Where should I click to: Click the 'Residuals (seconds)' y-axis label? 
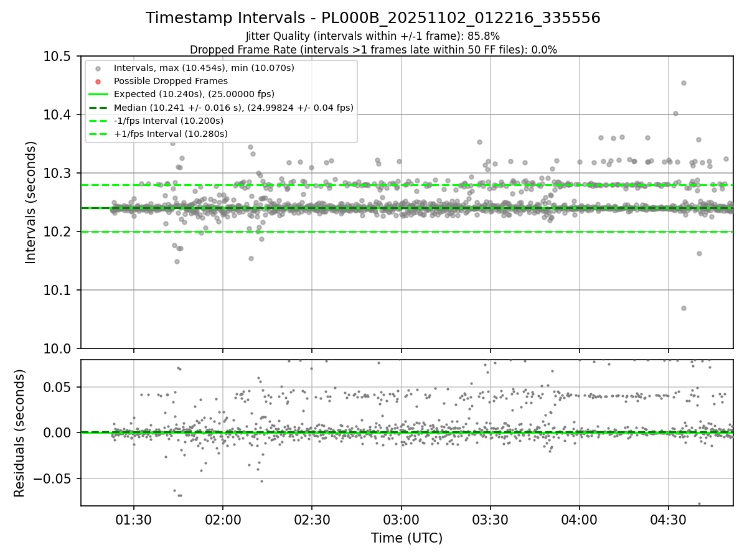20,433
